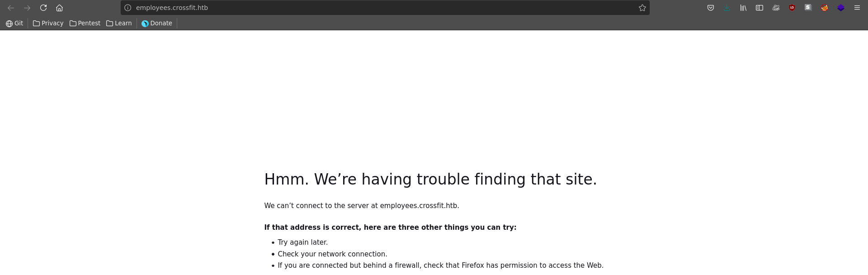The image size is (868, 275).
Task: Click the FoxyProxy extension icon
Action: coord(825,8)
